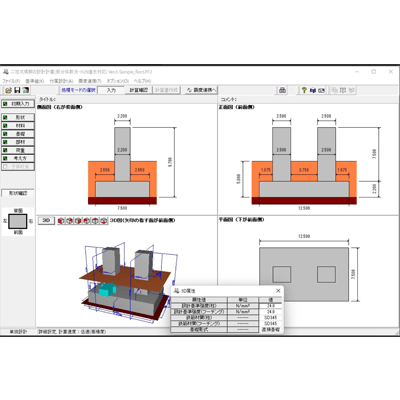Select the 設計基準強度(柱) row label
The height and width of the screenshot is (400, 400).
pyautogui.click(x=199, y=306)
